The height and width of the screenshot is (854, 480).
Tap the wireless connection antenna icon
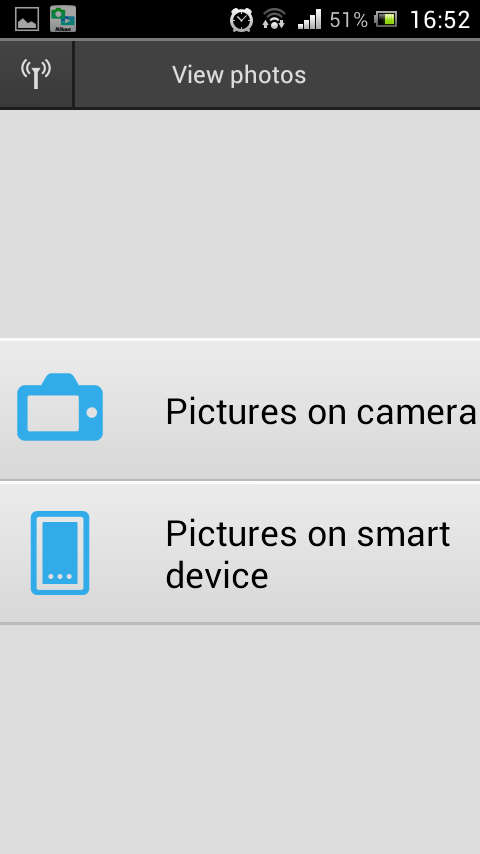(x=36, y=74)
